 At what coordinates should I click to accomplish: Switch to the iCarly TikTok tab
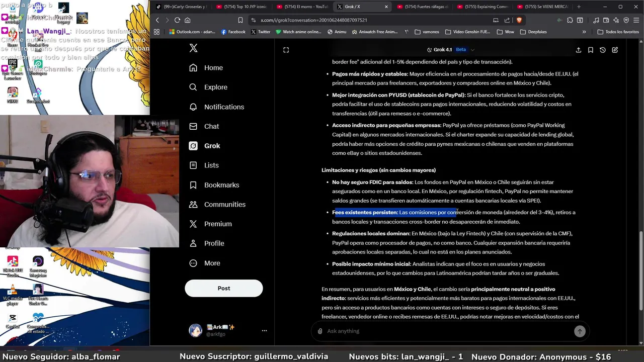tap(181, 7)
